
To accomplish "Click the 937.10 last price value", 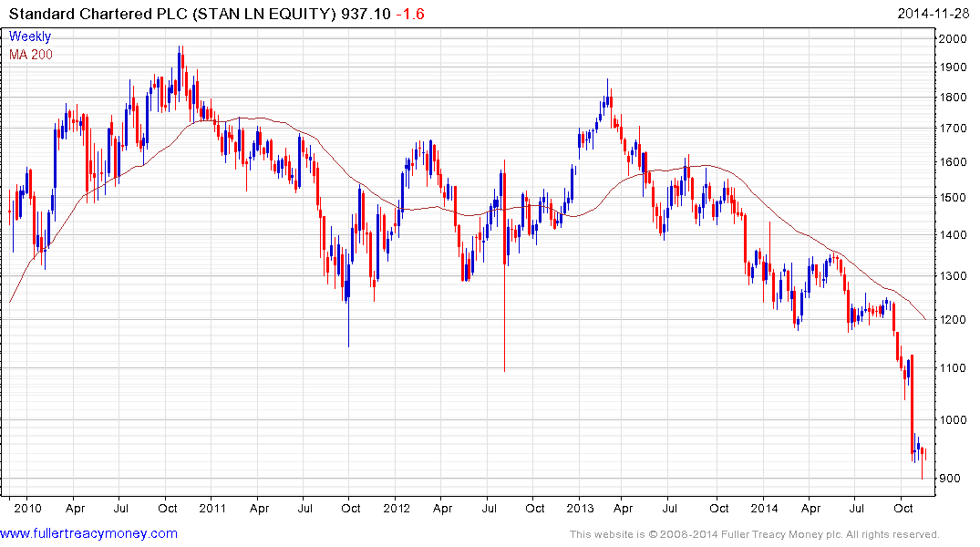I will point(366,14).
